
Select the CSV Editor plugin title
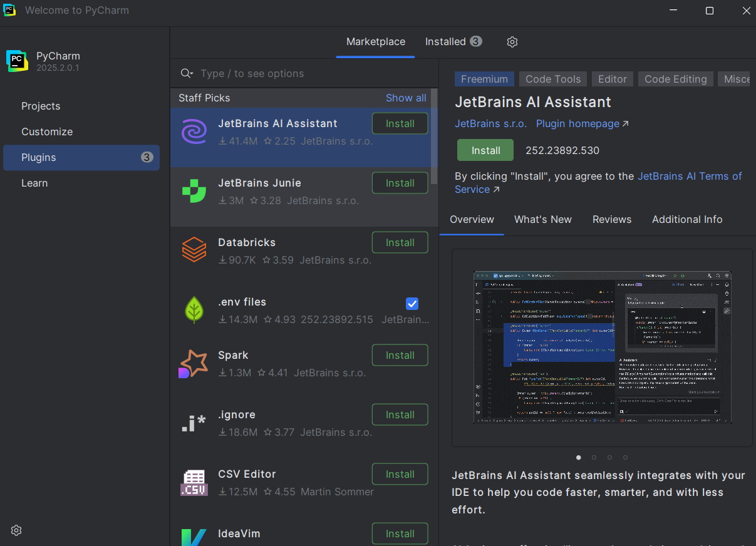[x=247, y=474]
